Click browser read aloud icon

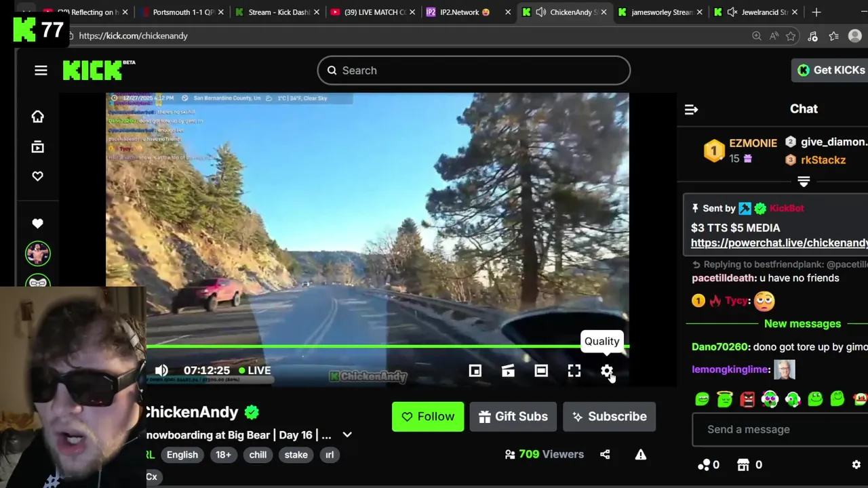tap(774, 36)
